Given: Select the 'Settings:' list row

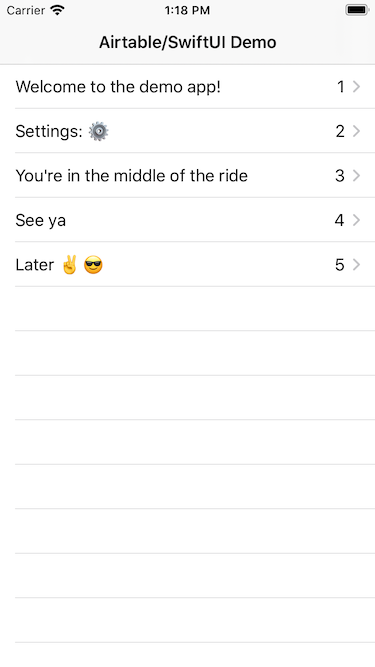Looking at the screenshot, I should 188,131.
